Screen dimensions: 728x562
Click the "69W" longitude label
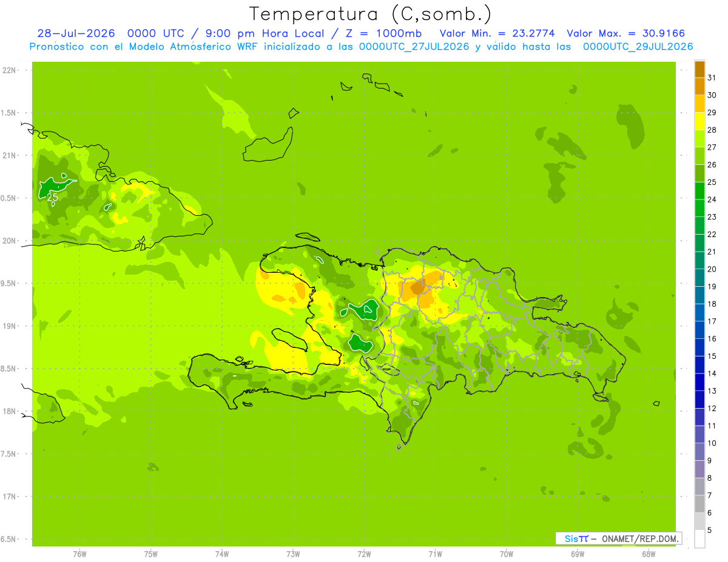pos(578,554)
